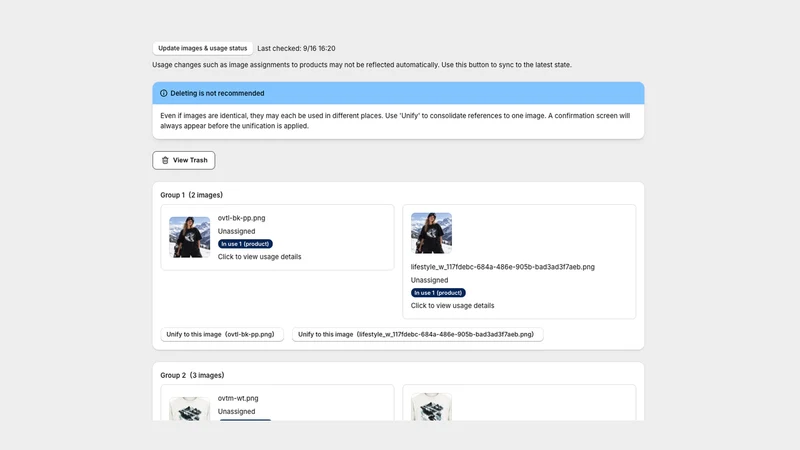This screenshot has height=450, width=800.
Task: Click to view usage details for ovtl-bk-pp.png
Action: point(259,257)
